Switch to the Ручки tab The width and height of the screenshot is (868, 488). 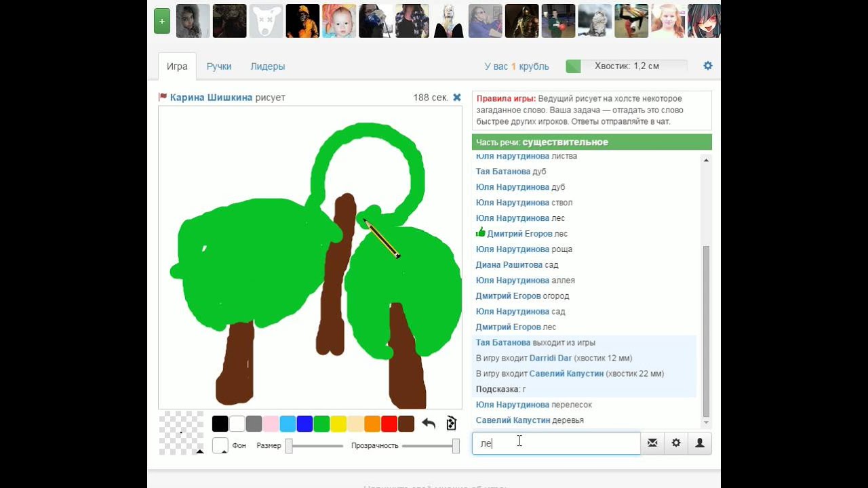(x=219, y=66)
